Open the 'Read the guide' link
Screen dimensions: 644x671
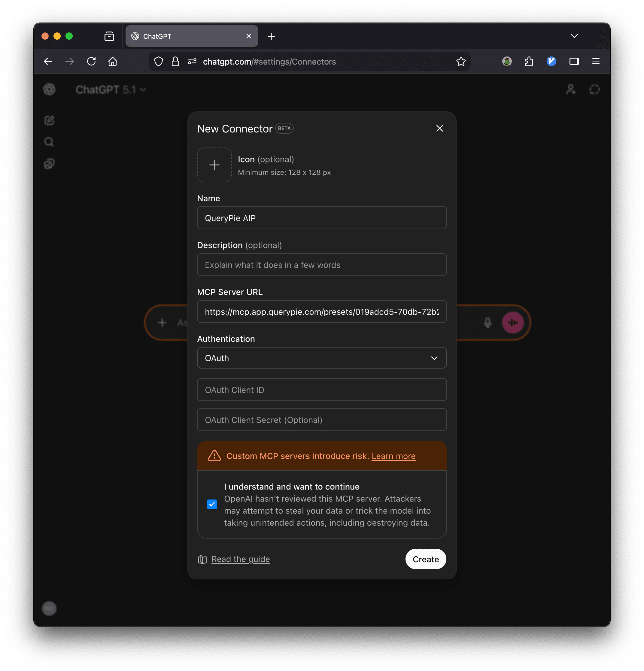point(240,559)
